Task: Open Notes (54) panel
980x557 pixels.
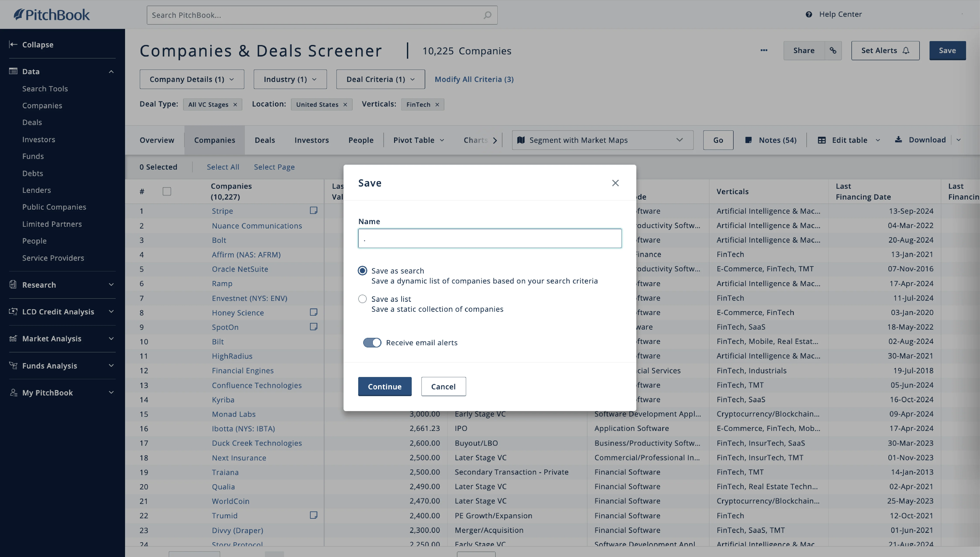Action: (770, 140)
